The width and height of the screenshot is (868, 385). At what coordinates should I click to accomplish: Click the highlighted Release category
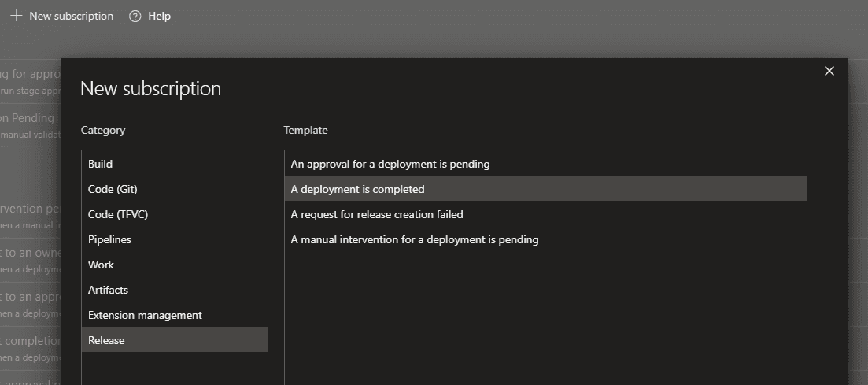point(106,340)
